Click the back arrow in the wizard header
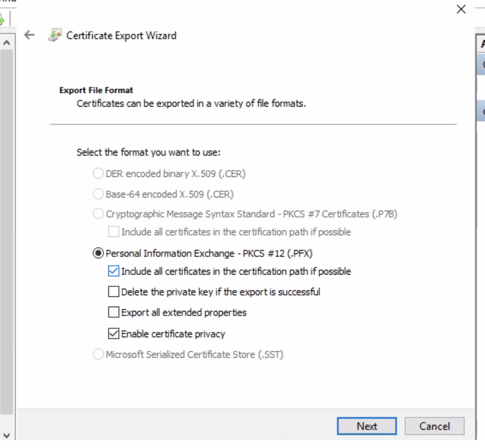The width and height of the screenshot is (485, 448). pos(30,35)
